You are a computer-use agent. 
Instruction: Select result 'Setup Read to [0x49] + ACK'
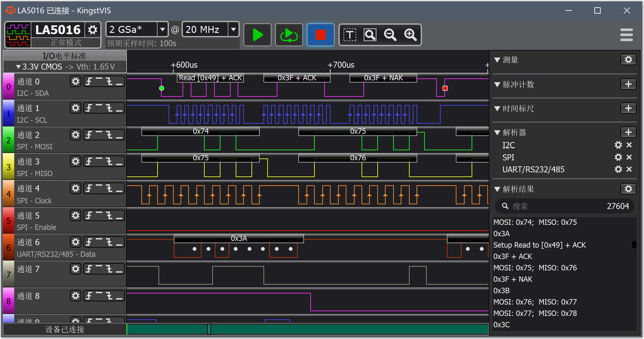539,245
